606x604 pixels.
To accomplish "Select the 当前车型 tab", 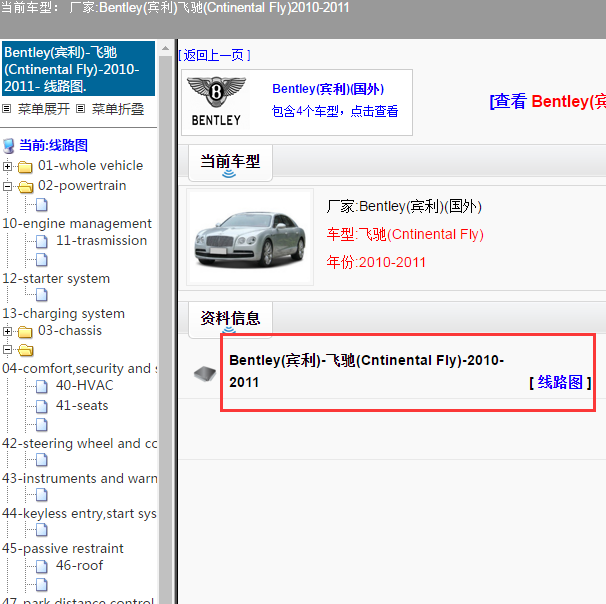I will (230, 162).
